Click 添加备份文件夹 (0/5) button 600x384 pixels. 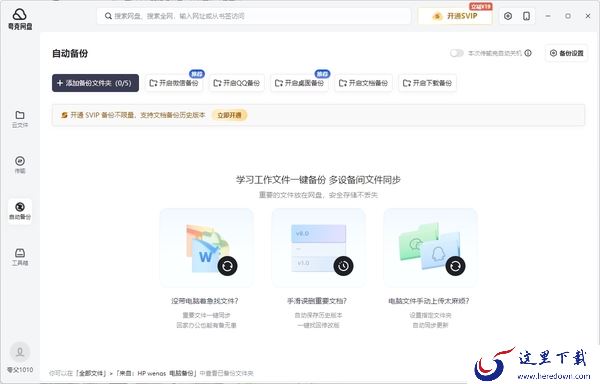point(95,83)
